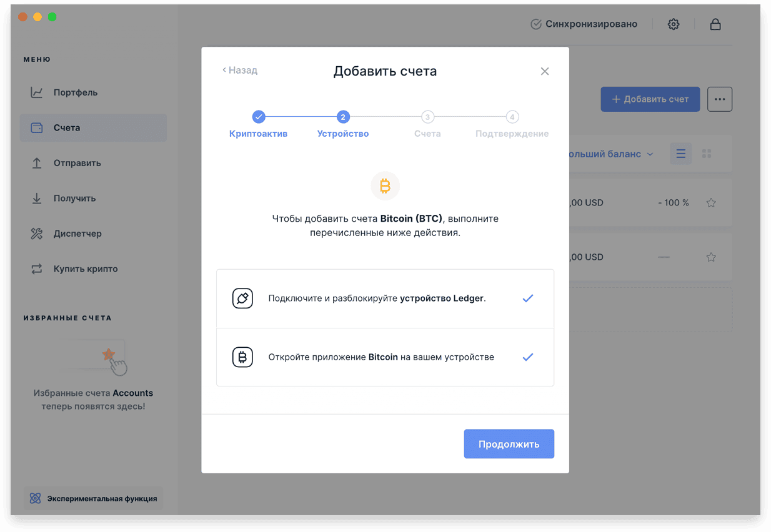The height and width of the screenshot is (532, 771).
Task: Click the Продолжить button
Action: [509, 444]
